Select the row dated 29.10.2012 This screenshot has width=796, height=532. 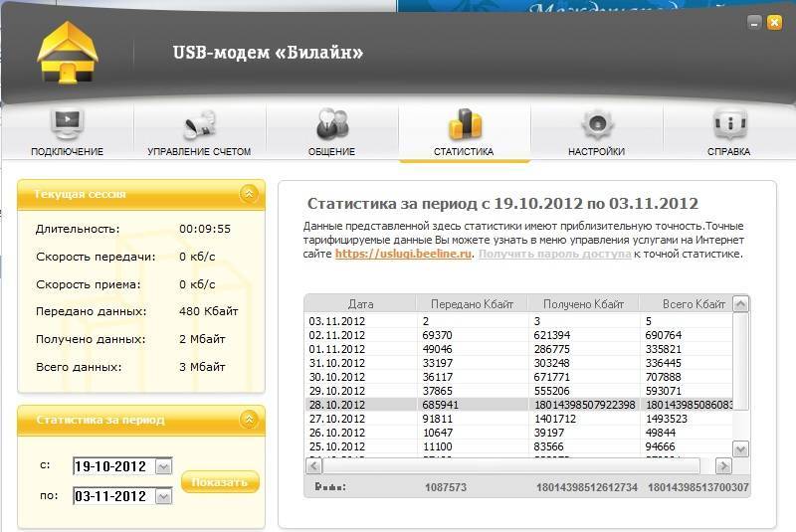pos(518,391)
